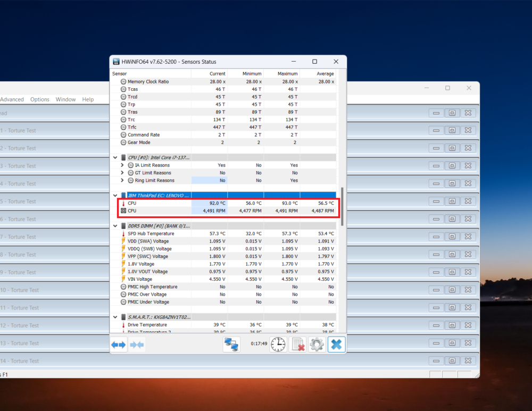Screen dimensions: 532x411
Task: Reset min/max values using the red-X report icon
Action: [297, 344]
